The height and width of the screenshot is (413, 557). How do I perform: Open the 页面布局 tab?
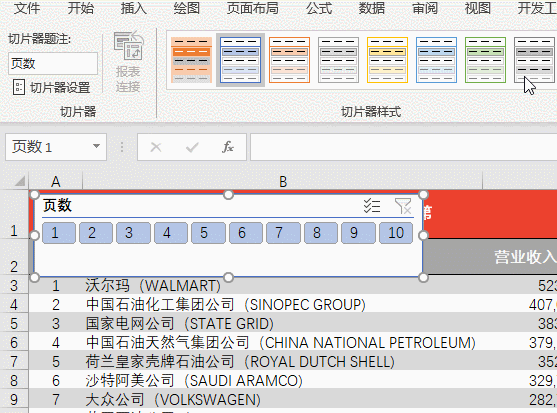pyautogui.click(x=253, y=8)
